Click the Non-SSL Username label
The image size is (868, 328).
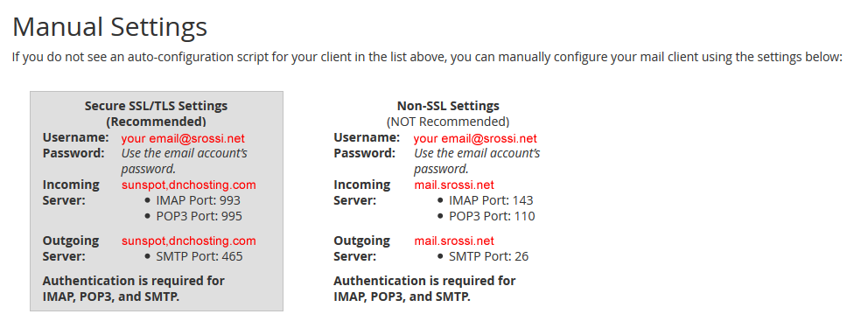367,137
